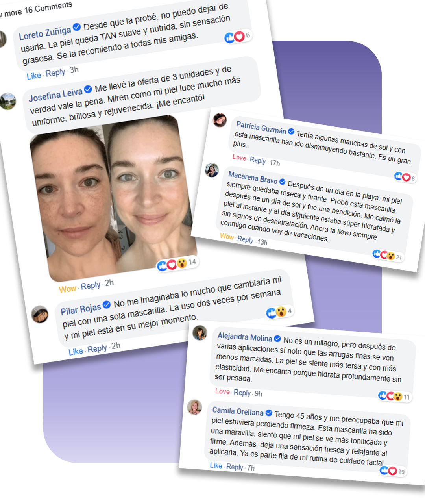Open reactions on Loreto Zuñiga's comment

pos(238,37)
